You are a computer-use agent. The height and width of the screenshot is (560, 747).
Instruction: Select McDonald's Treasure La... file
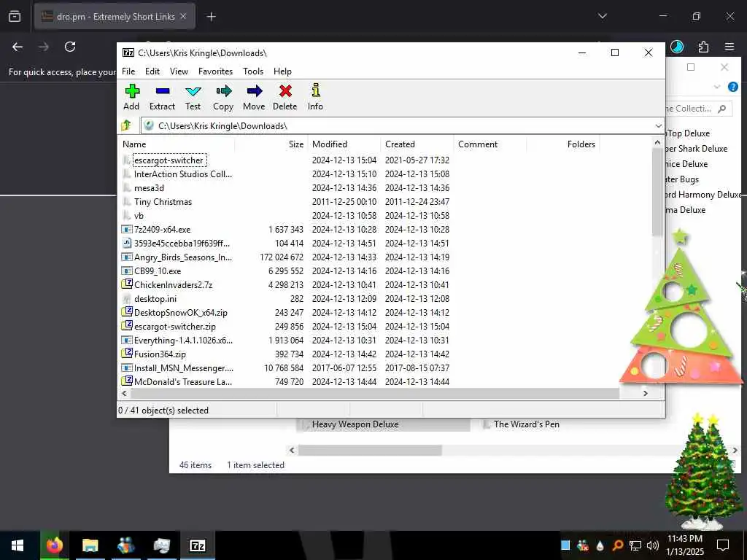click(x=183, y=382)
